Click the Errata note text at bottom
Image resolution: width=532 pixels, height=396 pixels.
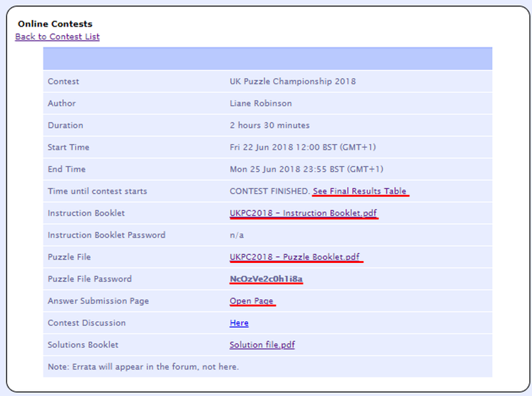pyautogui.click(x=143, y=367)
